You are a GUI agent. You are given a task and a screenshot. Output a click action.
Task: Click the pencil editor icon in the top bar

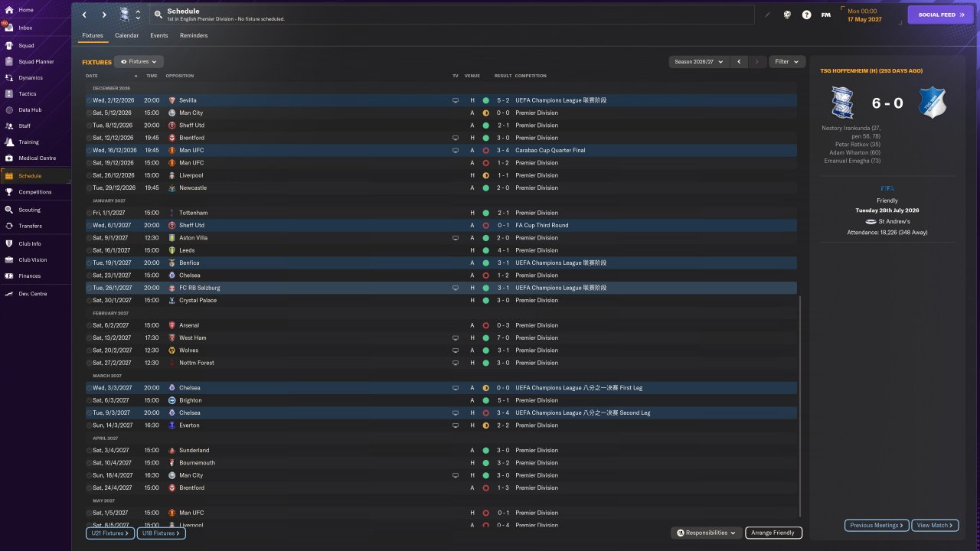[x=767, y=15]
